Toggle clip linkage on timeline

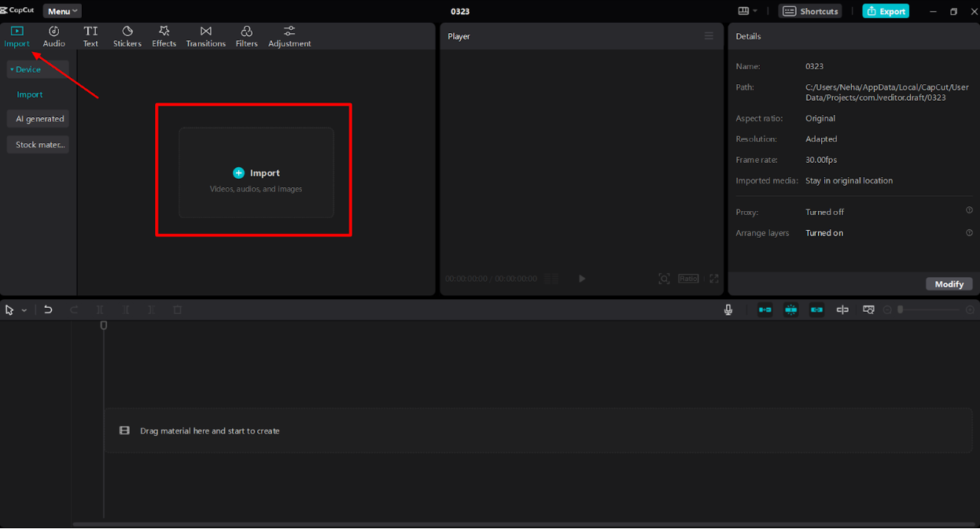(x=816, y=310)
